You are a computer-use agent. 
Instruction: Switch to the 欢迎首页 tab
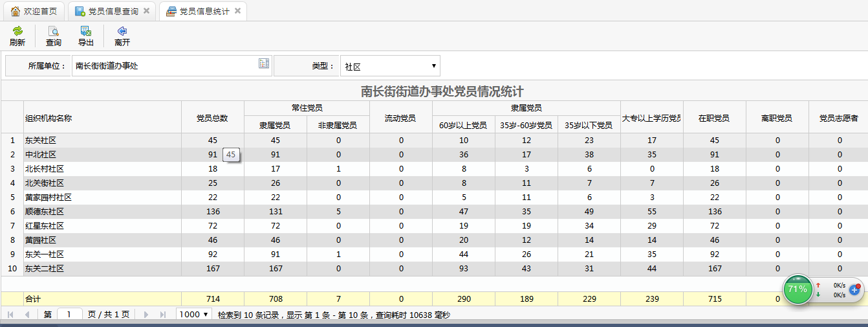(34, 11)
